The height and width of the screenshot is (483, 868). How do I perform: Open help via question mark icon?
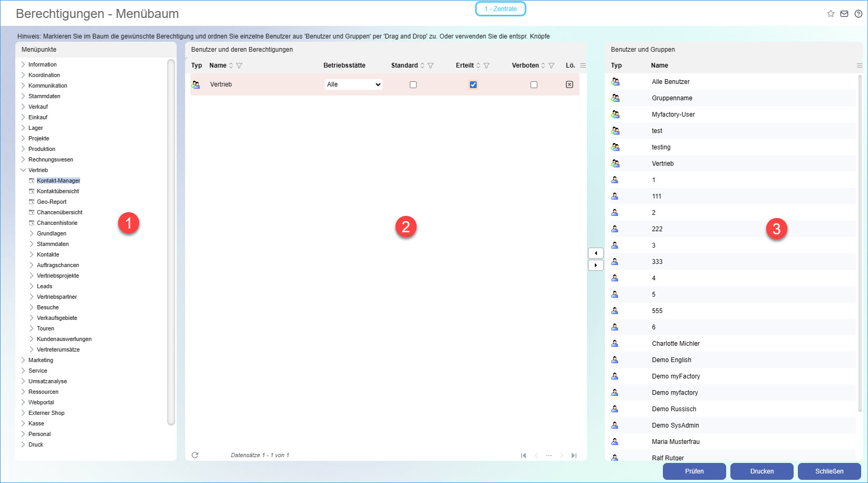tap(858, 14)
